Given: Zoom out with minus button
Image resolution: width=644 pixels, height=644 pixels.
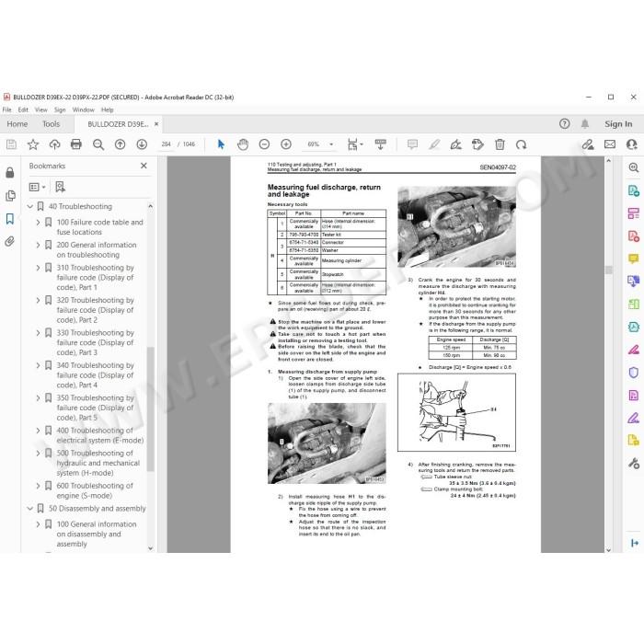Looking at the screenshot, I should click(x=265, y=144).
